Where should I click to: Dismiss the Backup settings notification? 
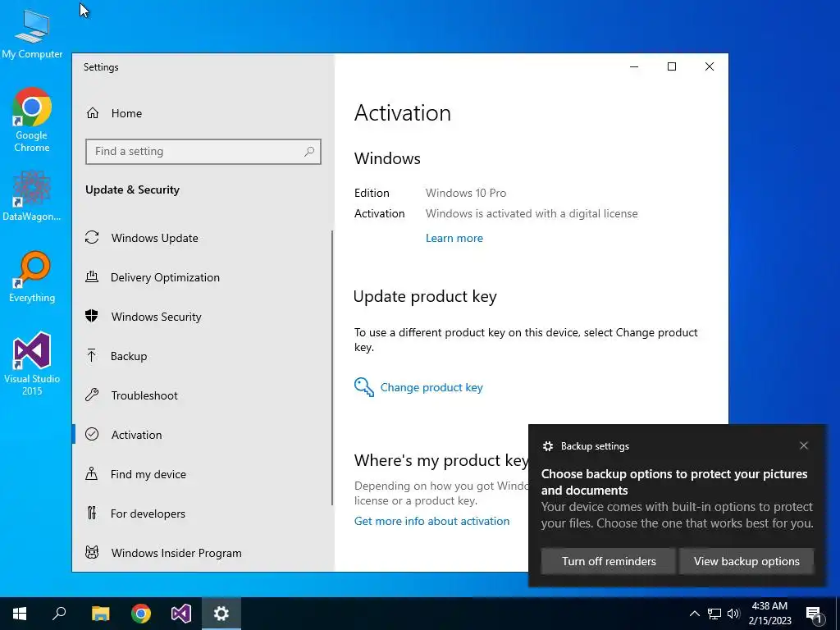[804, 445]
